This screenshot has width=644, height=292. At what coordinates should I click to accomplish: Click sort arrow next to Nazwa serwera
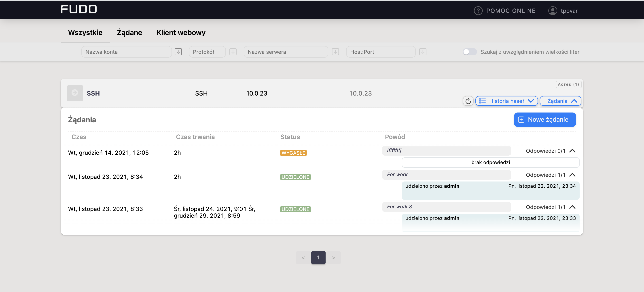point(335,52)
